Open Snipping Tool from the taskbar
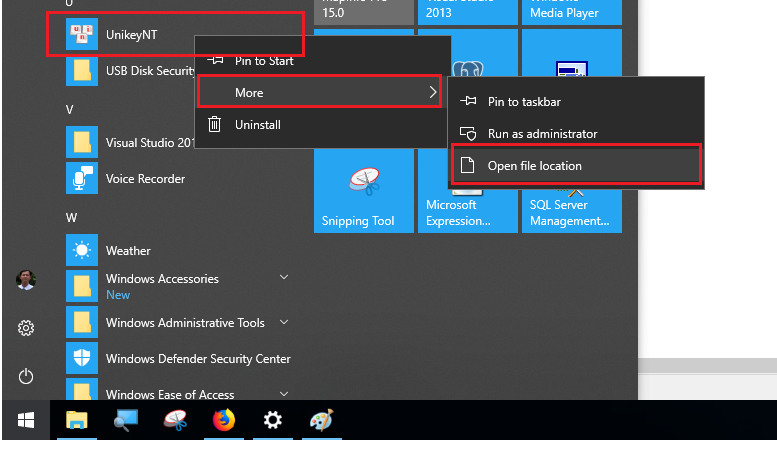 click(x=175, y=420)
